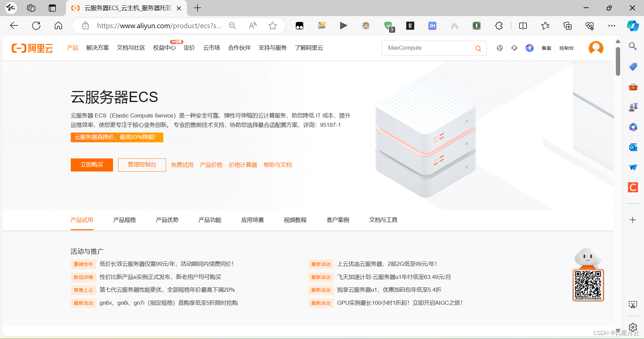Image resolution: width=644 pixels, height=339 pixels.
Task: Add a new sidebar app
Action: click(x=633, y=220)
